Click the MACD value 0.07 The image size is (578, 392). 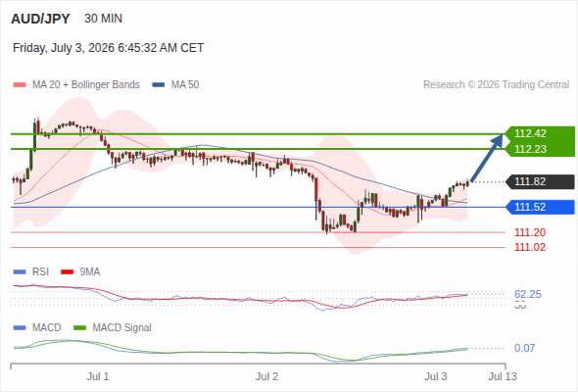point(524,348)
